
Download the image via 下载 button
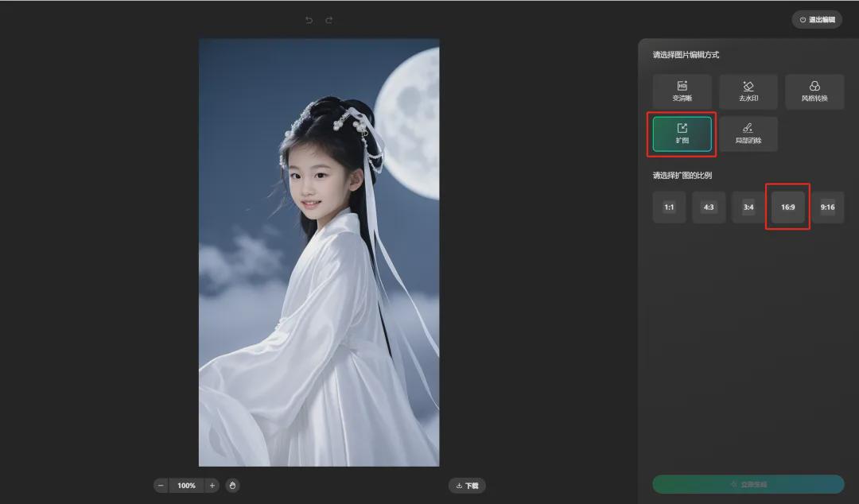[x=466, y=485]
